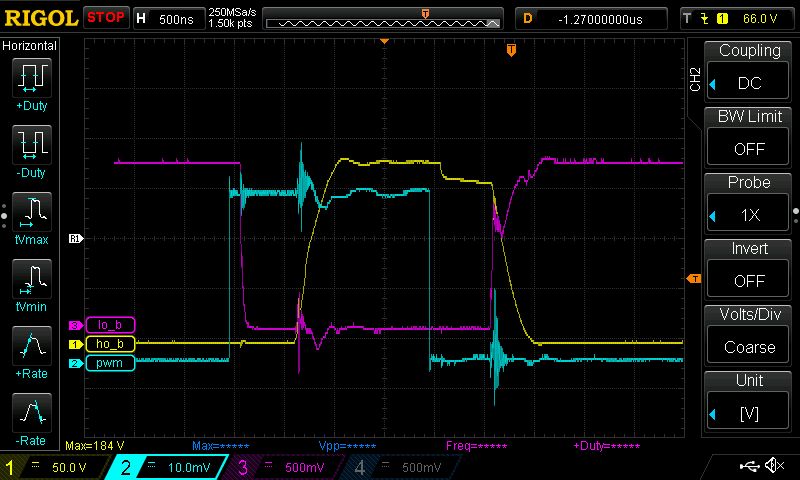Select channel 3 tab at 500mV
This screenshot has height=480, width=800.
[x=284, y=467]
